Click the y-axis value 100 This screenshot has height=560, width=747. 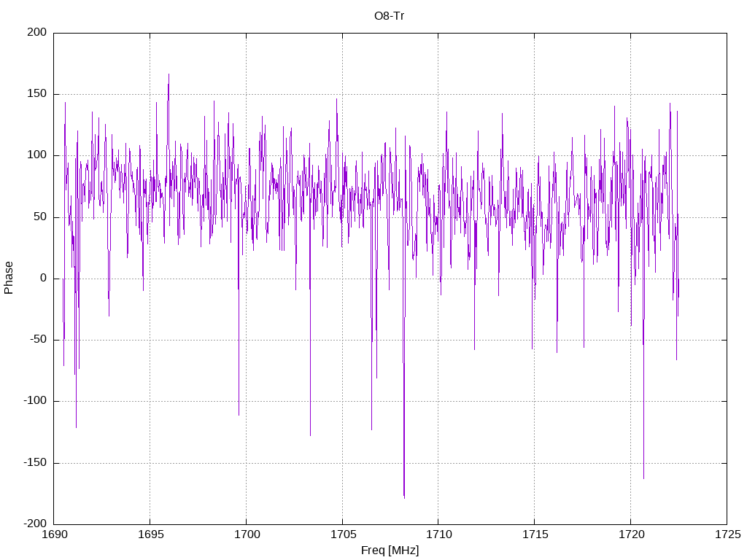(x=37, y=155)
